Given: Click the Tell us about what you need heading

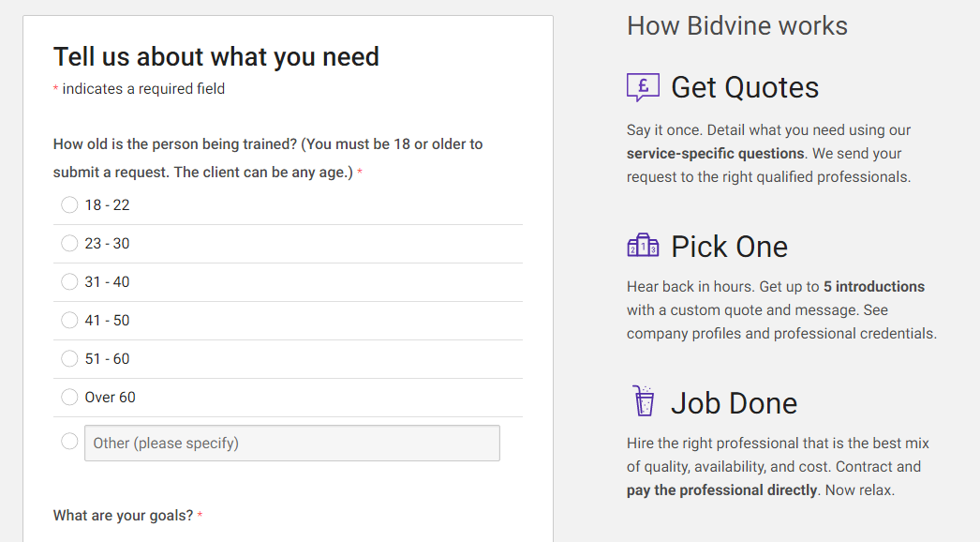Looking at the screenshot, I should (x=216, y=57).
